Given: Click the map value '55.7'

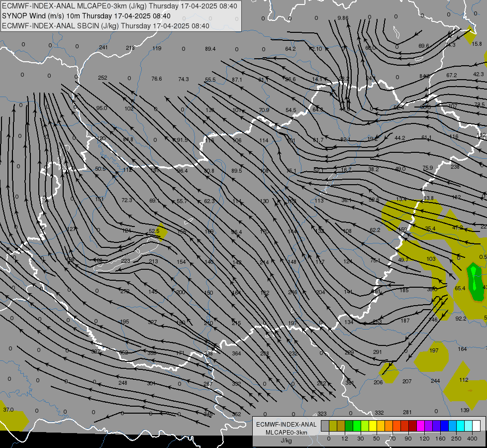Looking at the screenshot, I should 182,201.
